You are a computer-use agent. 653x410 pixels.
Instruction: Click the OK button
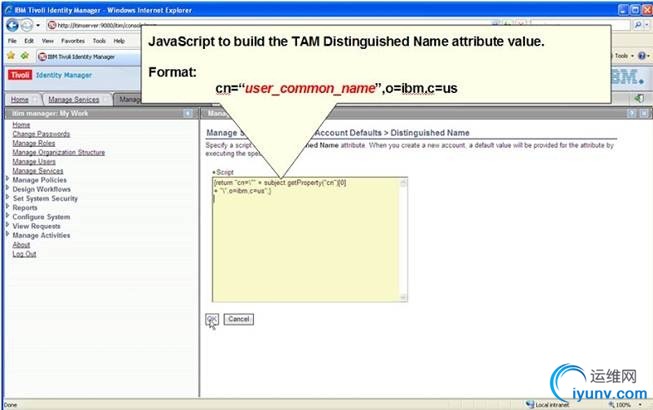[x=212, y=319]
